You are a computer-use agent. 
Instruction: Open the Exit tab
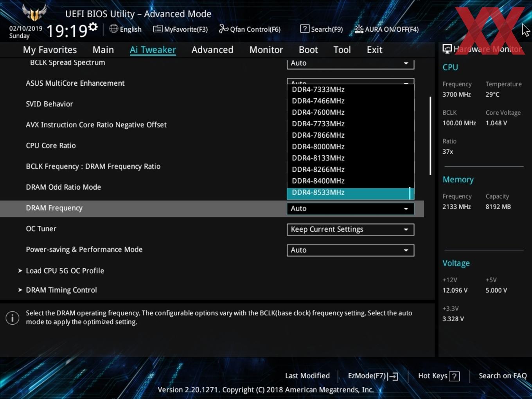point(374,50)
